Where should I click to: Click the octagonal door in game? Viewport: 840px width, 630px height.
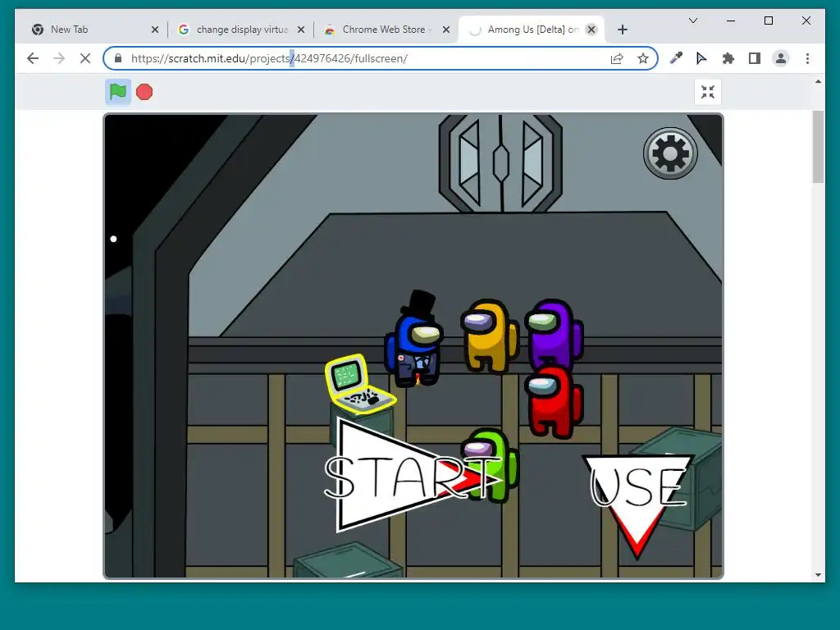[500, 163]
